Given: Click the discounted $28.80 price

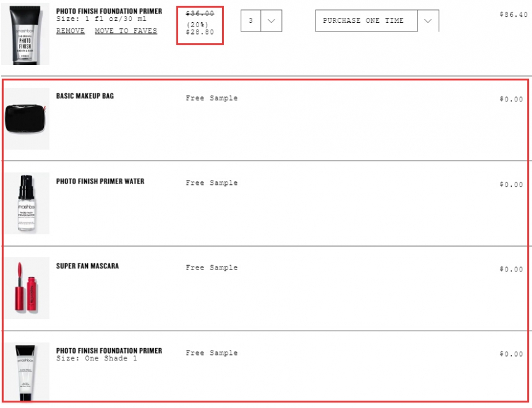Looking at the screenshot, I should (x=200, y=32).
